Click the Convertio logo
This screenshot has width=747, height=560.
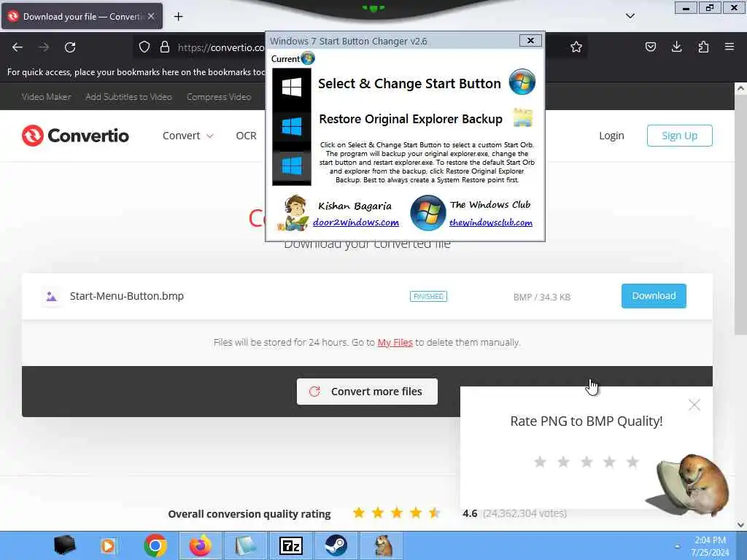tap(75, 136)
